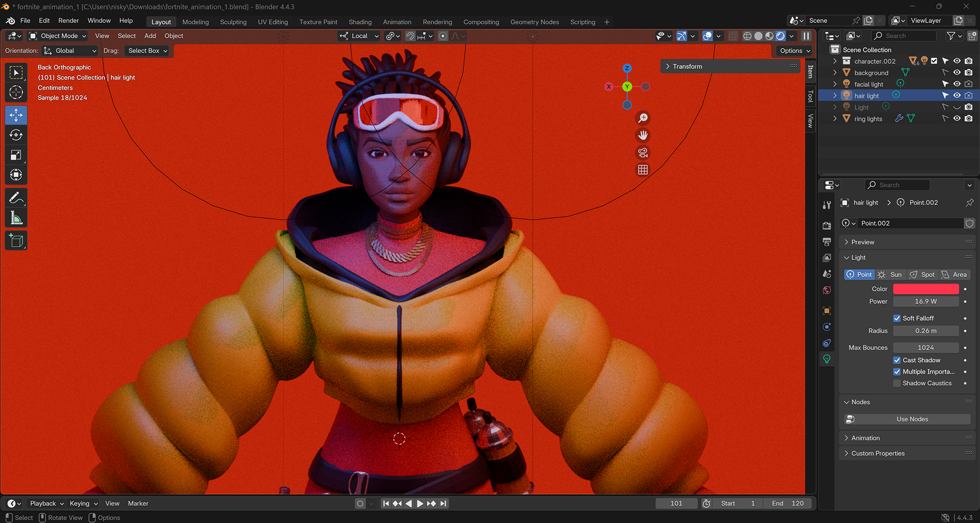Screen dimensions: 980x523
Task: Switch to the Geometry Nodes workspace tab
Action: click(534, 22)
